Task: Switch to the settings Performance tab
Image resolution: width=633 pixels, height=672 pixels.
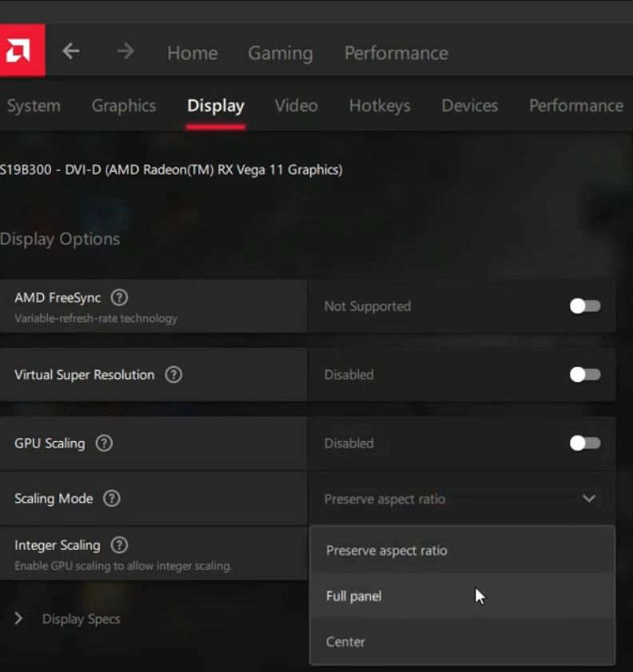Action: click(x=576, y=105)
